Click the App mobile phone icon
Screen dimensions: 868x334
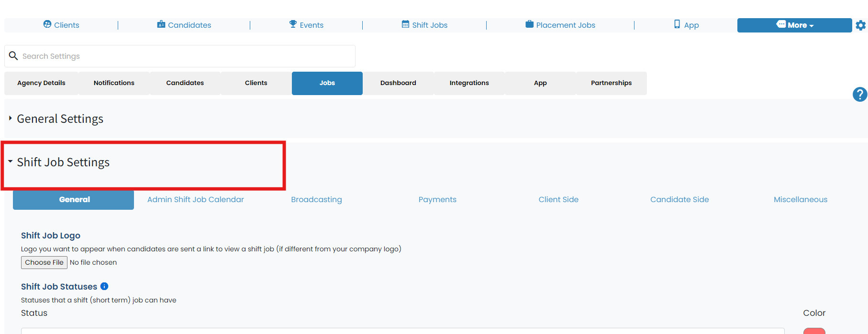tap(677, 24)
